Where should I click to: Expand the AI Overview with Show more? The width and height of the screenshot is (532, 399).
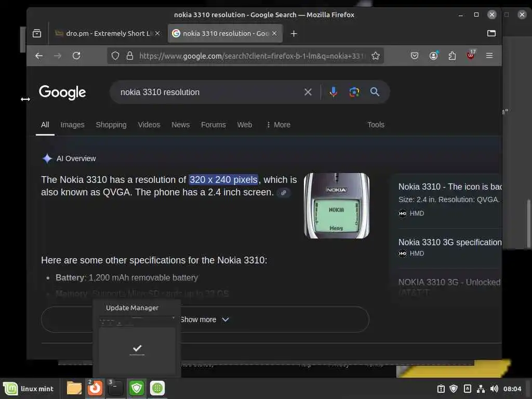[205, 320]
